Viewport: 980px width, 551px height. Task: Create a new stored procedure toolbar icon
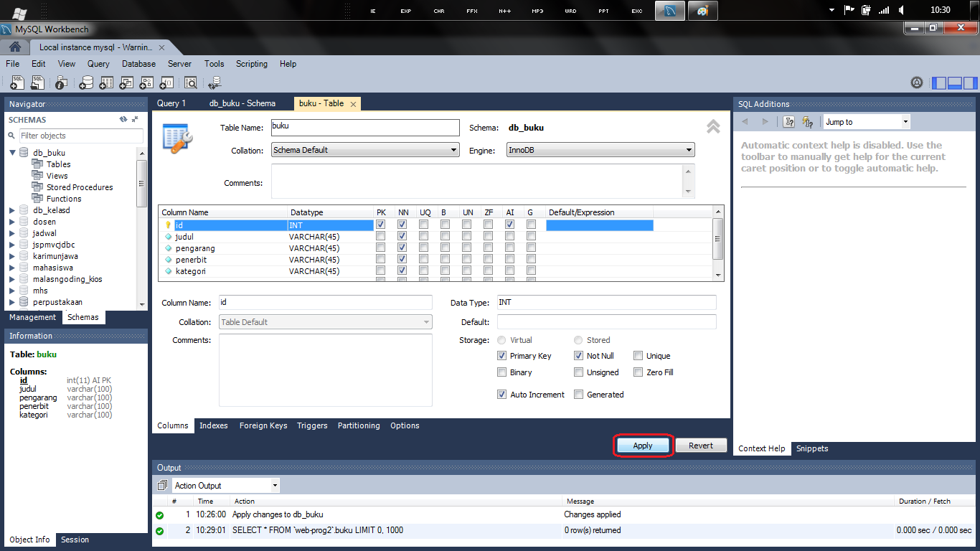(146, 83)
